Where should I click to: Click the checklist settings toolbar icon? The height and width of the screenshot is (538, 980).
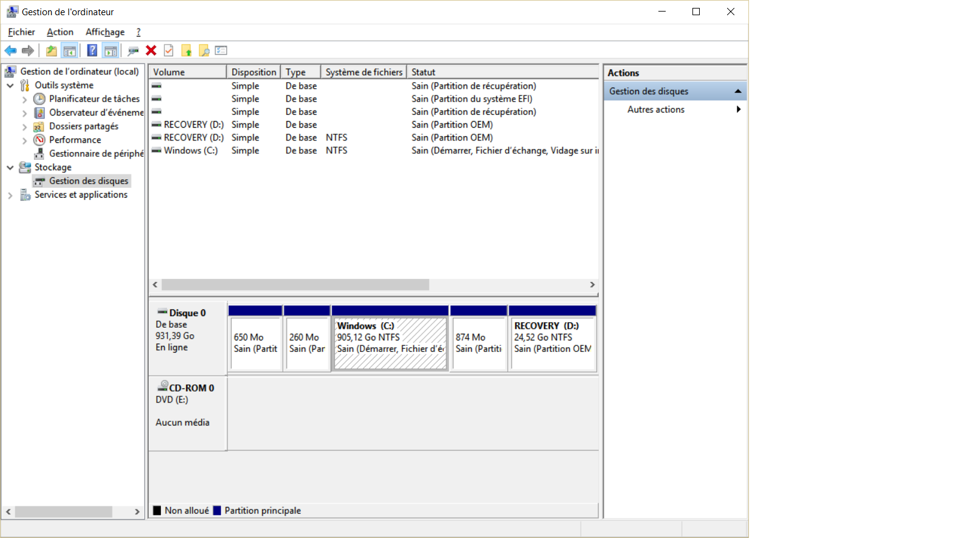[x=221, y=50]
